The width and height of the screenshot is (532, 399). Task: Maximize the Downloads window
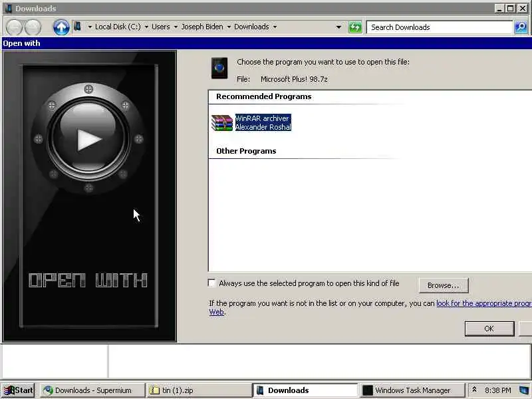[x=510, y=9]
